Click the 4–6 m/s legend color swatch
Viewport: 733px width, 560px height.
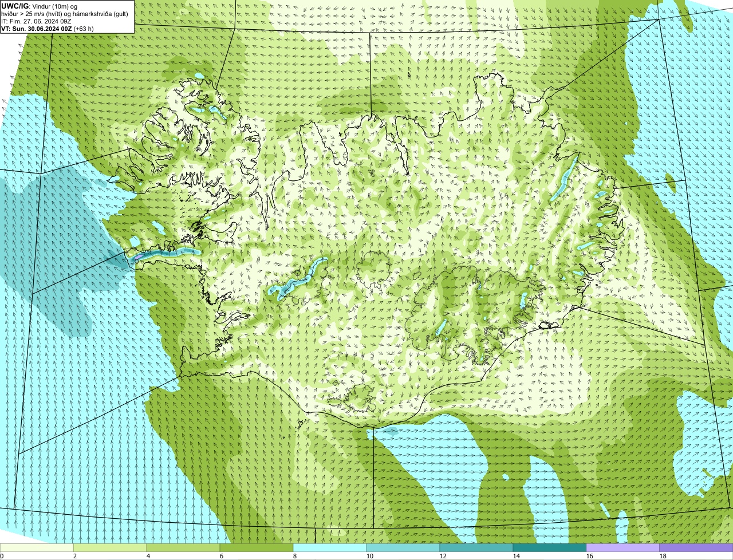[x=183, y=547]
